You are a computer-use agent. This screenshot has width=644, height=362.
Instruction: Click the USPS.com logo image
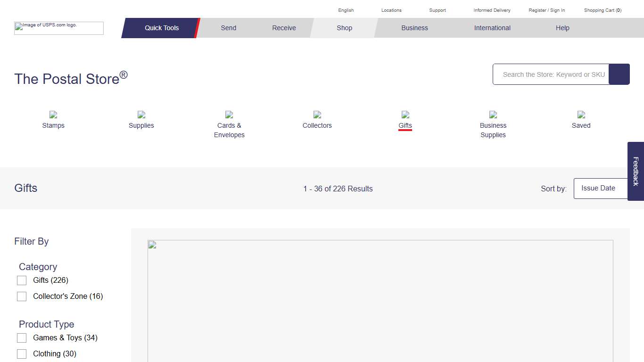coord(59,28)
